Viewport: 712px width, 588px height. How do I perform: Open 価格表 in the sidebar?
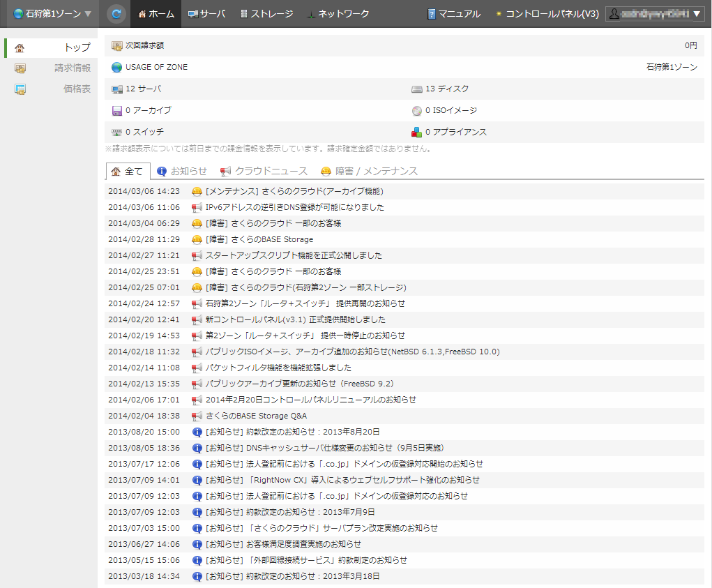[77, 89]
